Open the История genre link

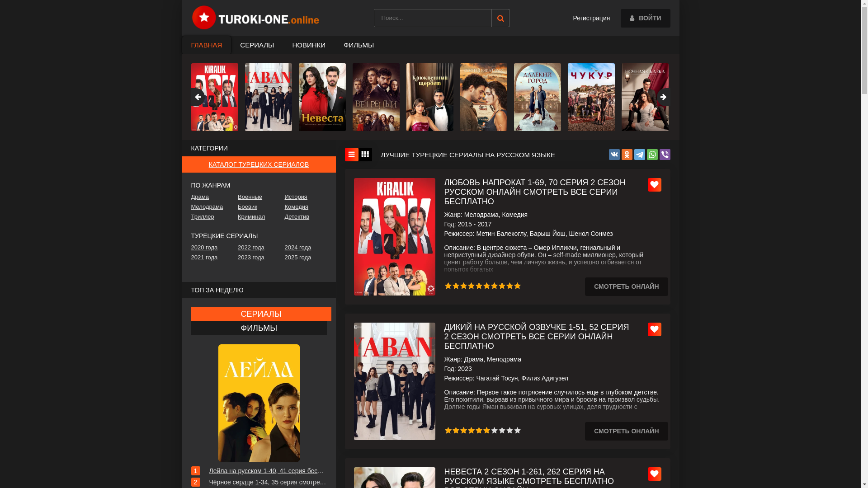pos(296,197)
